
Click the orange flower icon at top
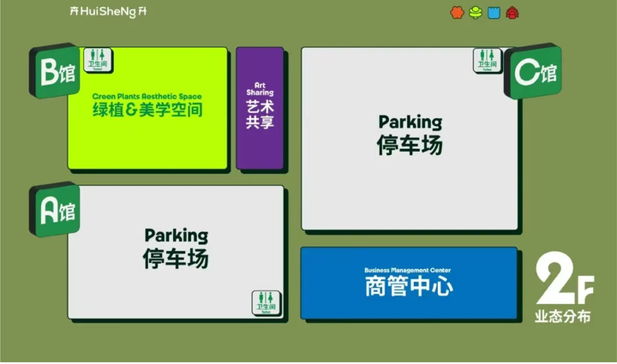tap(458, 13)
